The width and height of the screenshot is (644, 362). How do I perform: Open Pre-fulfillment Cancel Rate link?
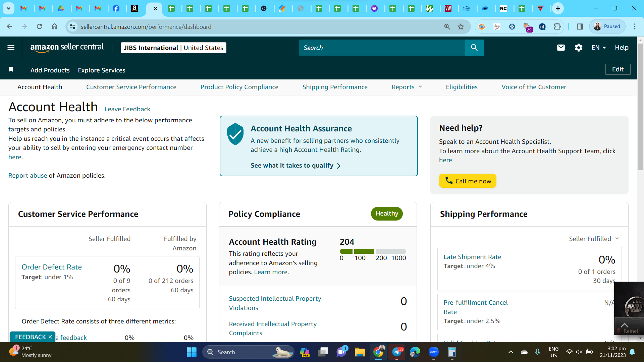click(476, 307)
